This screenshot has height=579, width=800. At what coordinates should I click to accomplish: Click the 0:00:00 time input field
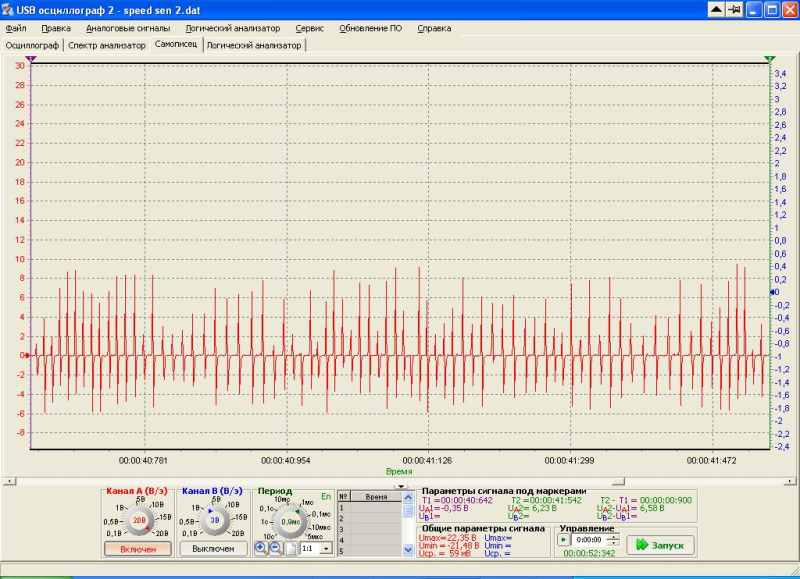coord(589,540)
